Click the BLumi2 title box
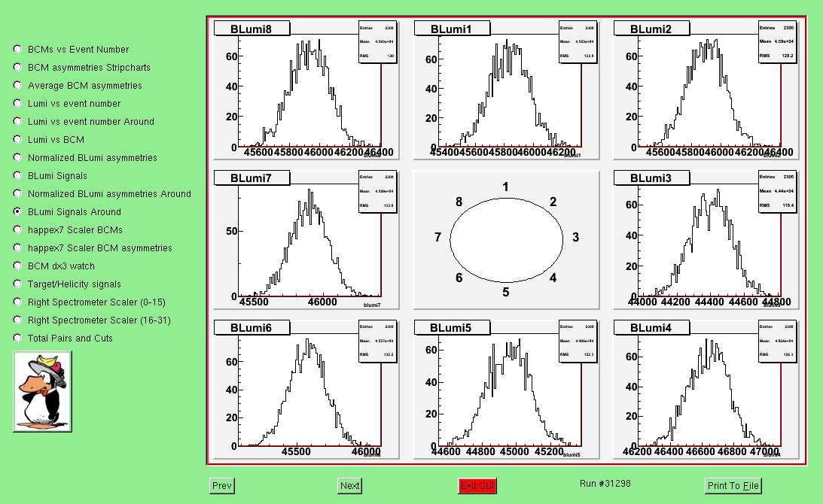823x504 pixels. (x=651, y=29)
